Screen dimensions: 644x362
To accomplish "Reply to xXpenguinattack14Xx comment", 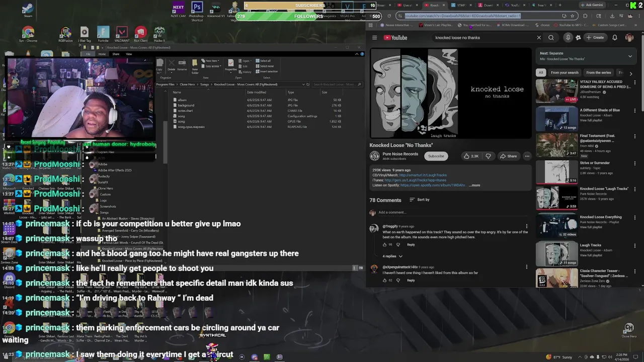I will (x=411, y=280).
